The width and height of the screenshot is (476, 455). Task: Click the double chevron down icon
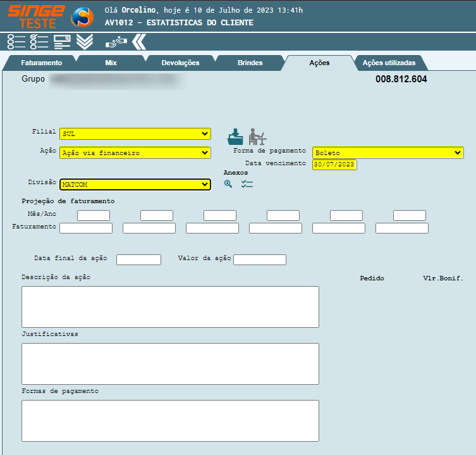85,42
